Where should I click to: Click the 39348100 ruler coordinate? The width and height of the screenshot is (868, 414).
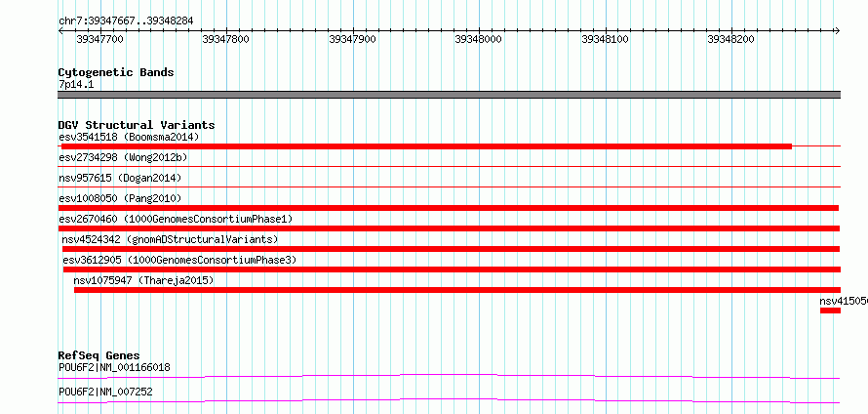605,39
